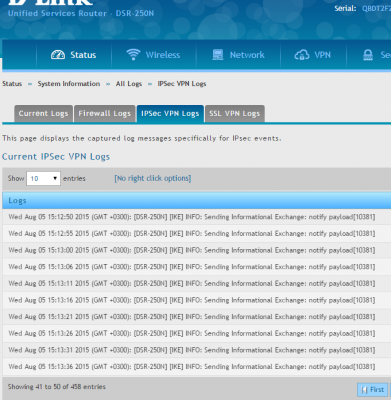Open the Network menu
The height and width of the screenshot is (400, 391).
[x=238, y=55]
